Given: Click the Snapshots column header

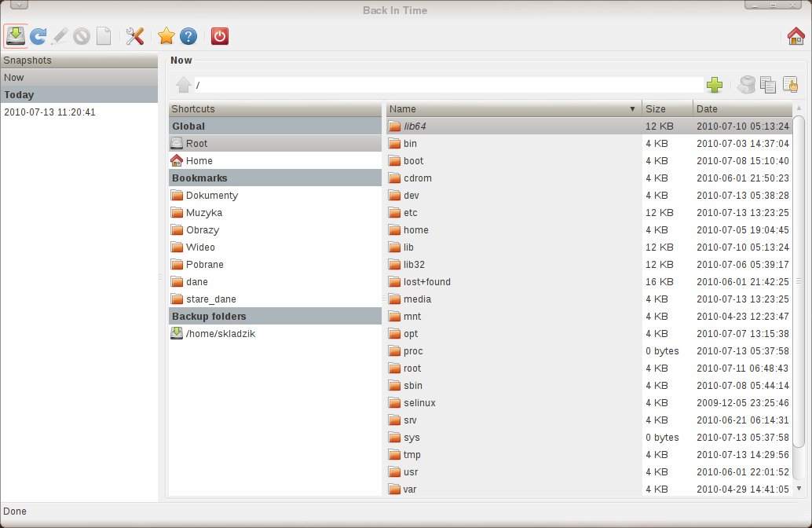Looking at the screenshot, I should (x=79, y=60).
